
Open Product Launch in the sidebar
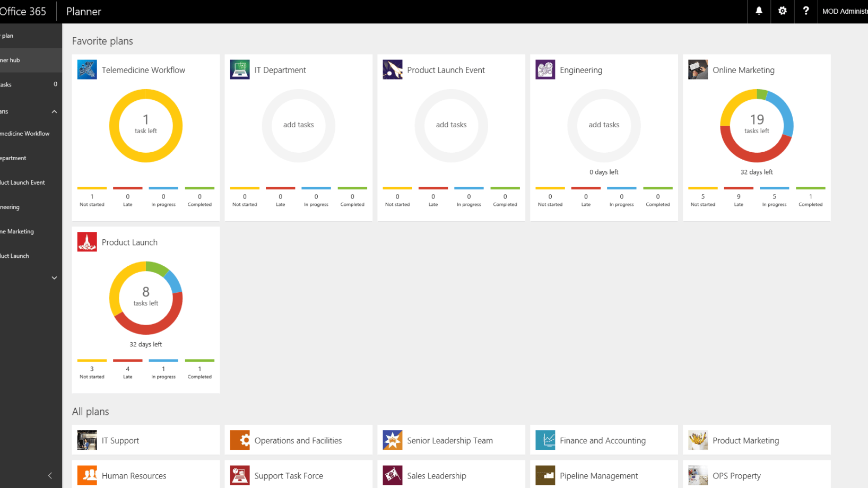(31, 256)
